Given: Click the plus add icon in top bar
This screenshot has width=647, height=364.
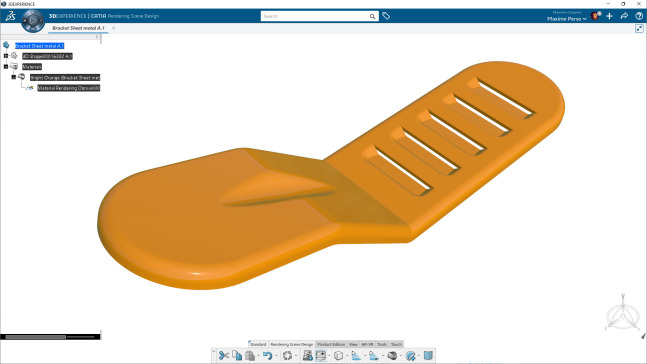Looking at the screenshot, I should pyautogui.click(x=609, y=16).
